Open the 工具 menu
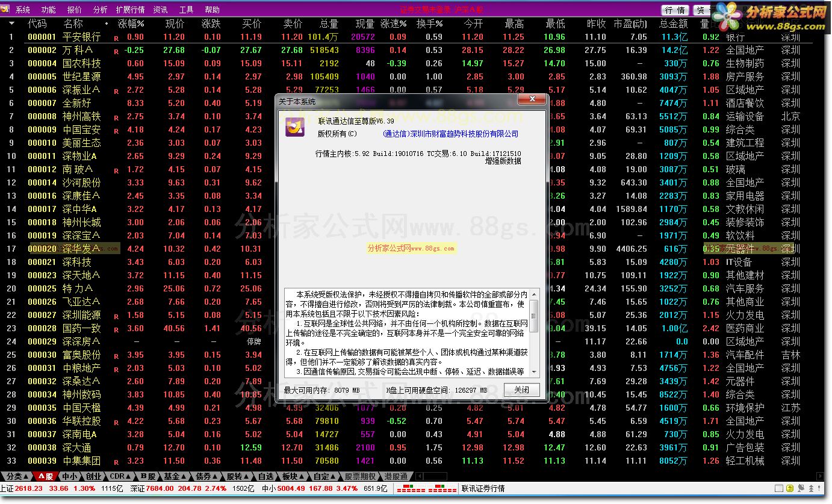832x504 pixels. pos(187,10)
